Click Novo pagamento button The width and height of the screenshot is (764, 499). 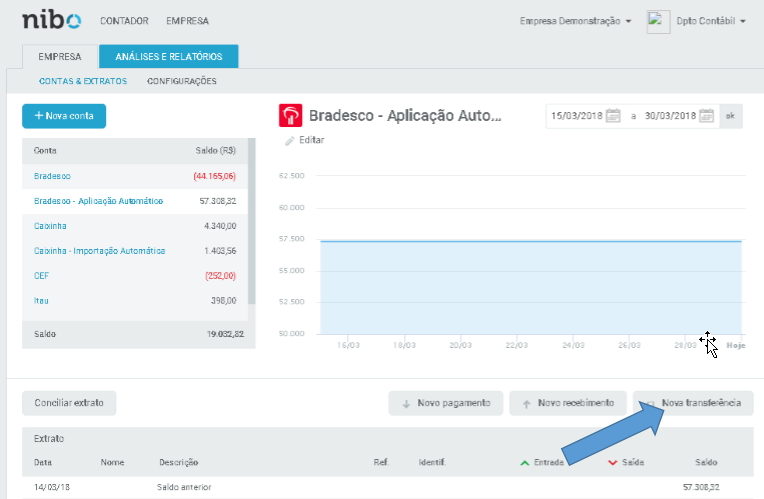(445, 403)
